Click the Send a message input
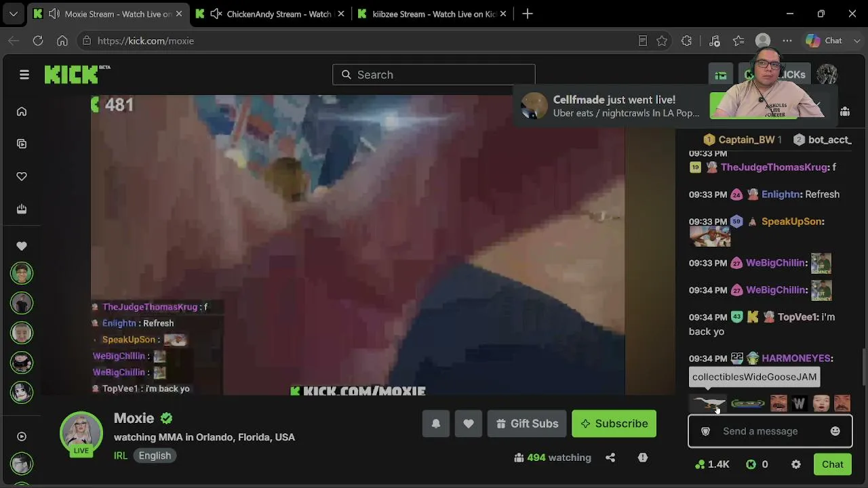This screenshot has height=488, width=868. click(770, 431)
